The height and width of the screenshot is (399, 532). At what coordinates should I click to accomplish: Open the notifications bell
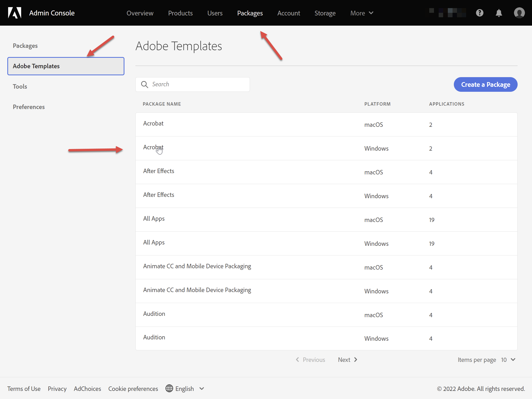[x=499, y=13]
